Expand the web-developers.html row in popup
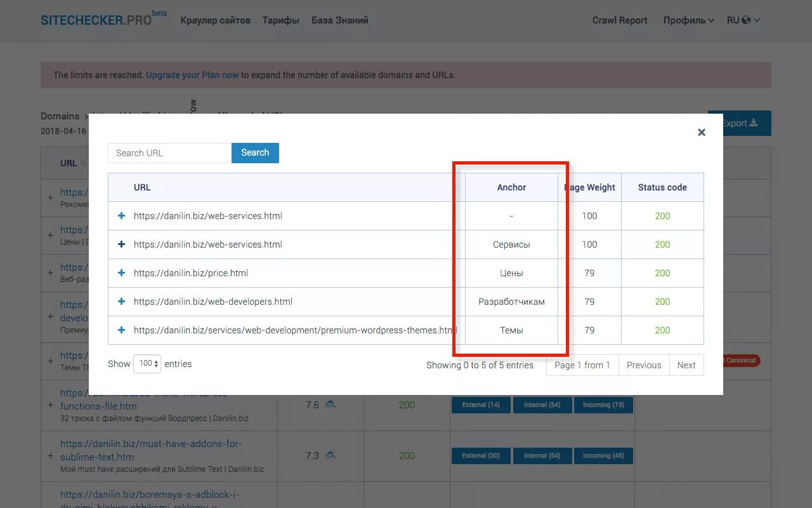 coord(121,302)
